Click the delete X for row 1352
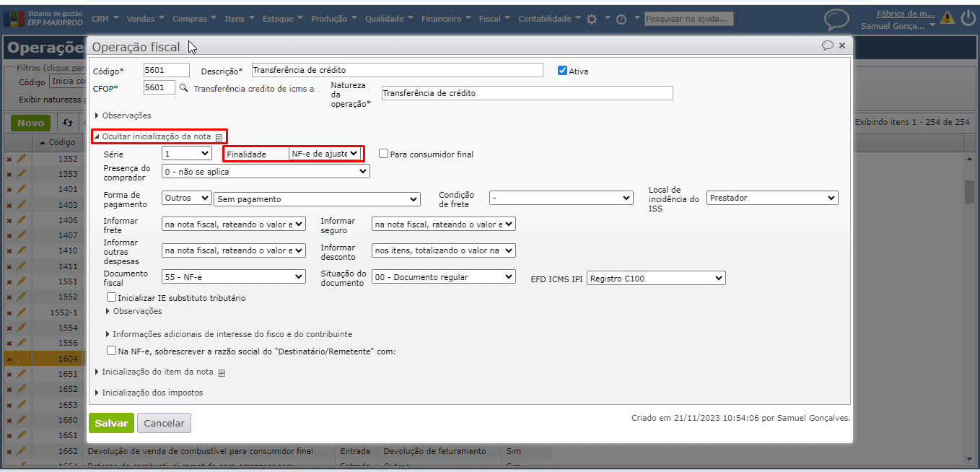 (x=9, y=159)
